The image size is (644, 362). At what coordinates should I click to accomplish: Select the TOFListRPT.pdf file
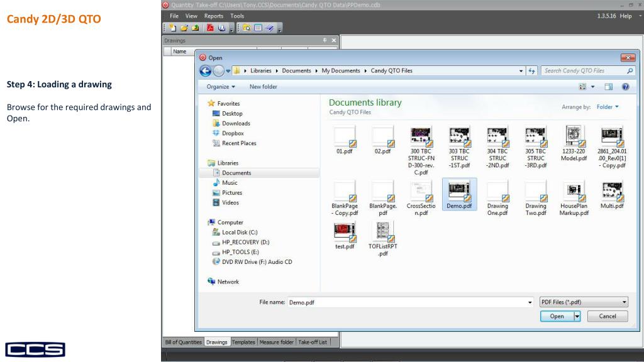[x=383, y=238]
